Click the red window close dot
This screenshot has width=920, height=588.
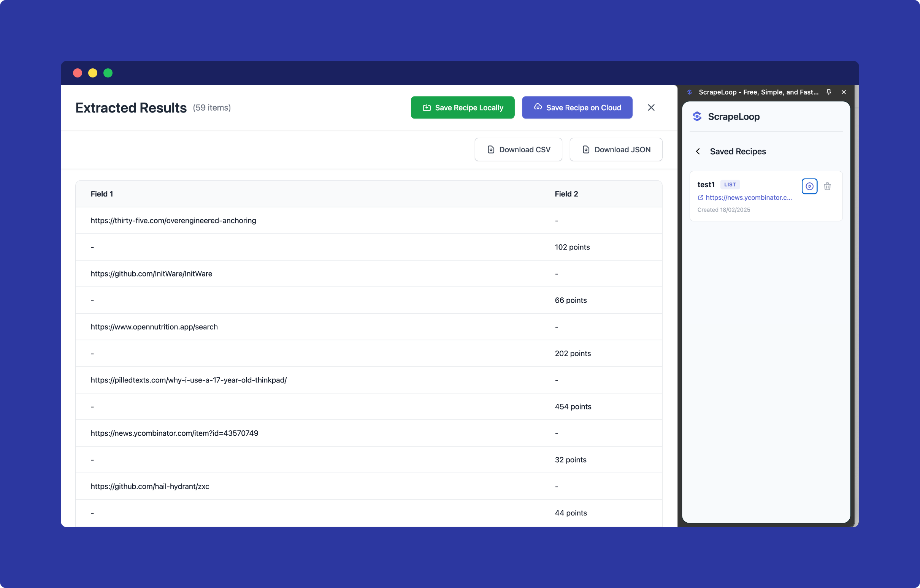pyautogui.click(x=78, y=73)
